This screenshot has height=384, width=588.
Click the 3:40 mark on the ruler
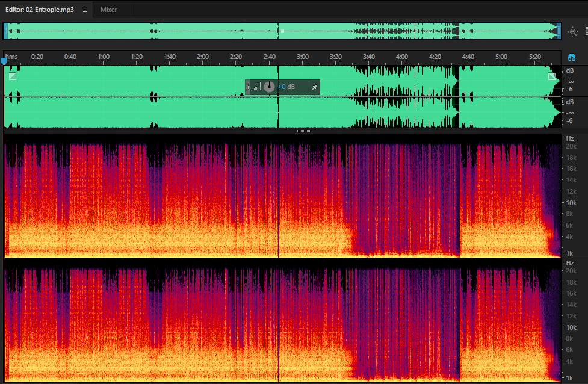368,57
